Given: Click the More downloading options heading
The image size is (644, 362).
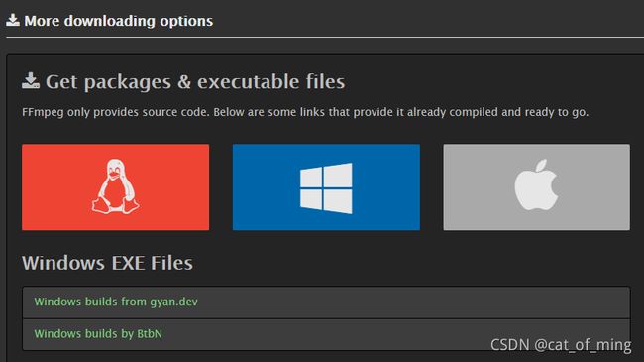Looking at the screenshot, I should (118, 21).
